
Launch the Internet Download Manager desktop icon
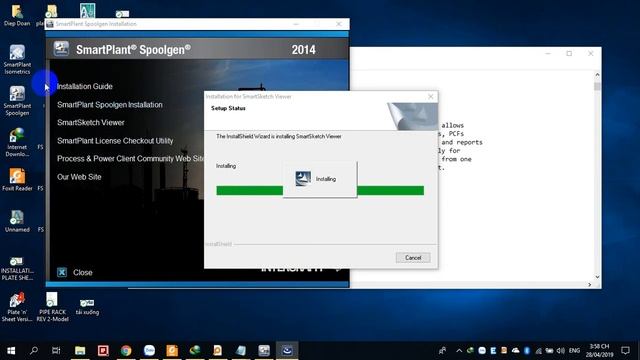pos(17,142)
